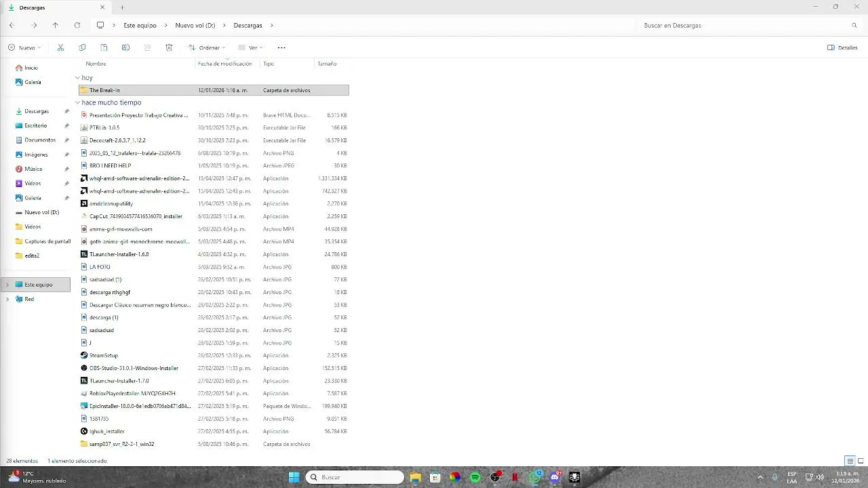The image size is (868, 488).
Task: Open breadcrumb chevron after Nuevo vol (D:)
Action: [x=224, y=25]
